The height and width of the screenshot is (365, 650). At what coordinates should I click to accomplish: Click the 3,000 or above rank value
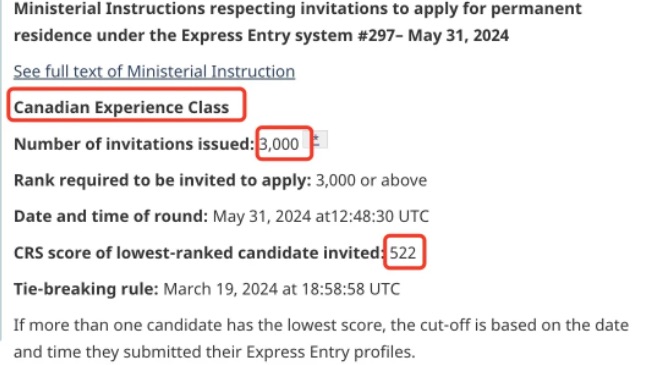371,180
